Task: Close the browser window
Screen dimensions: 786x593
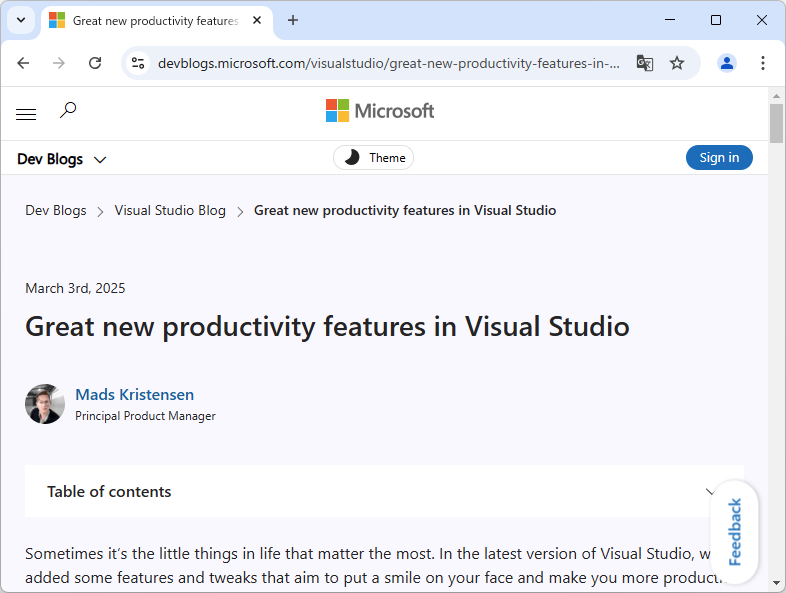Action: pos(761,20)
